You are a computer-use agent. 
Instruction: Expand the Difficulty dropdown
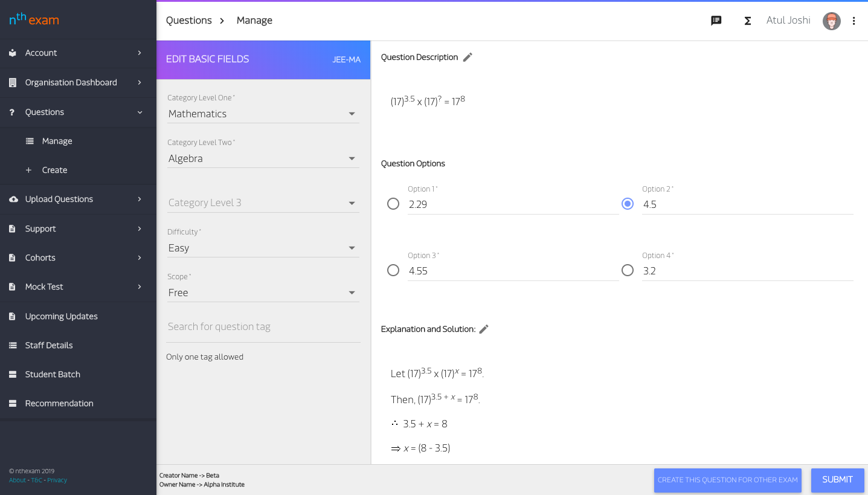[x=263, y=248]
